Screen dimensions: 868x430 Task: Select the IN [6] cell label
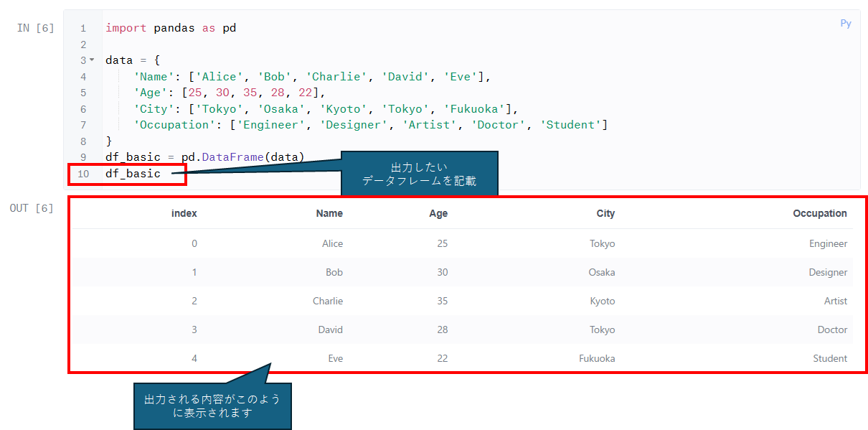[x=35, y=28]
